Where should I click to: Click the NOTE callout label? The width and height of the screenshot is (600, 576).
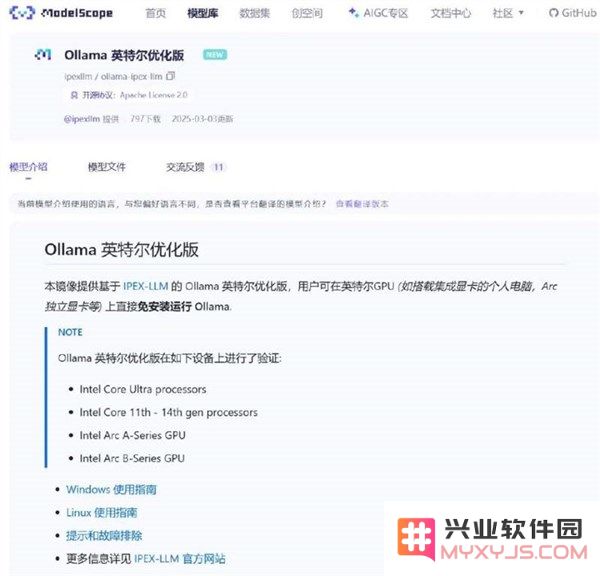[70, 332]
